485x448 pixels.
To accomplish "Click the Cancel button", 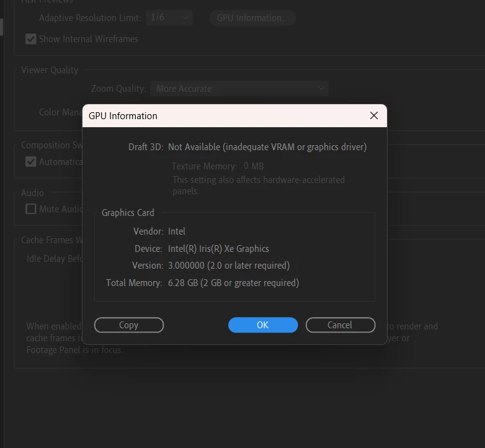I will tap(340, 325).
